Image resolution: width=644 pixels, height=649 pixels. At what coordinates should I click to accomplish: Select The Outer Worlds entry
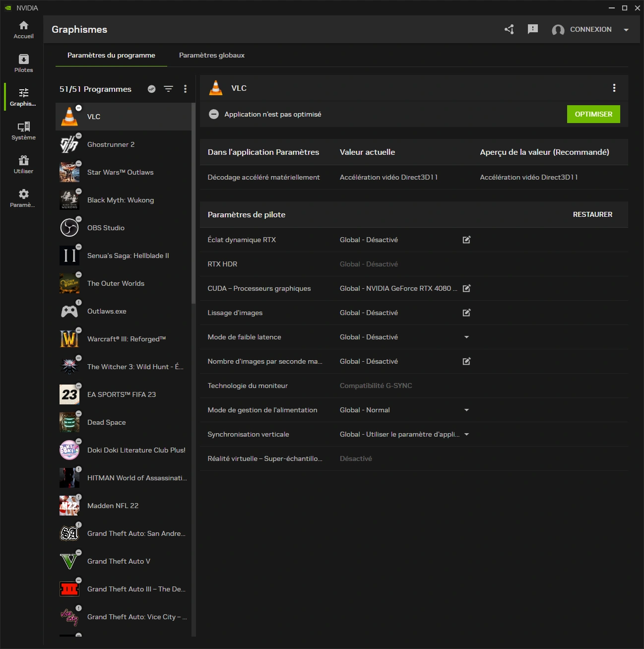(123, 283)
